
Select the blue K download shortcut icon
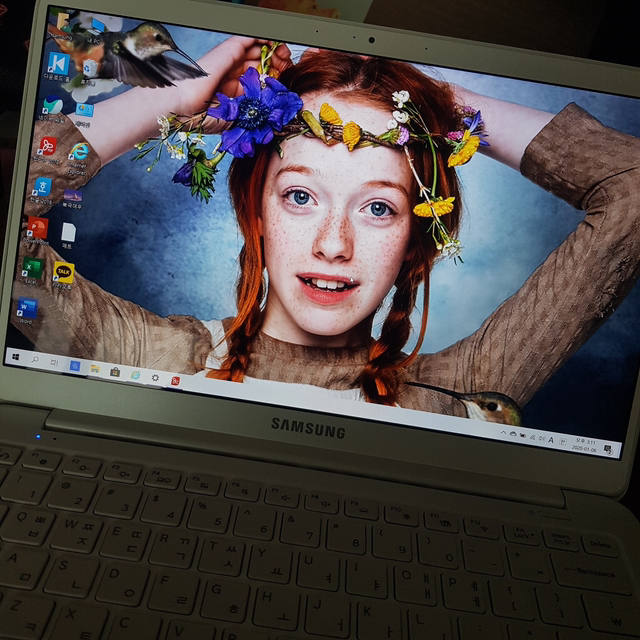point(58,64)
